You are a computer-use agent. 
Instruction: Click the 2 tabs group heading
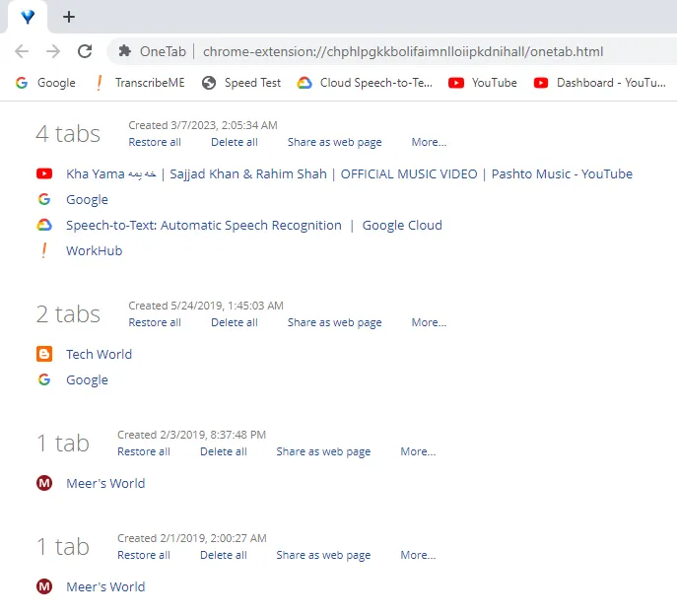(68, 314)
